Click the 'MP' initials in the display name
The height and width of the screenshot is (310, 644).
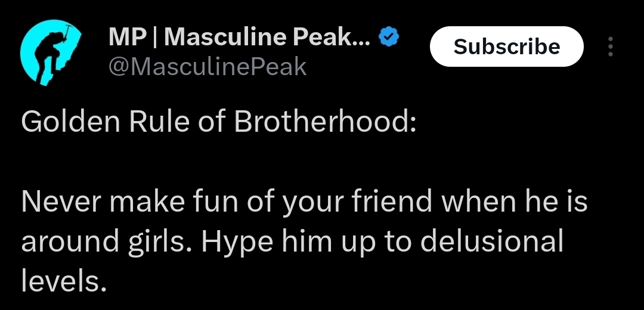127,38
